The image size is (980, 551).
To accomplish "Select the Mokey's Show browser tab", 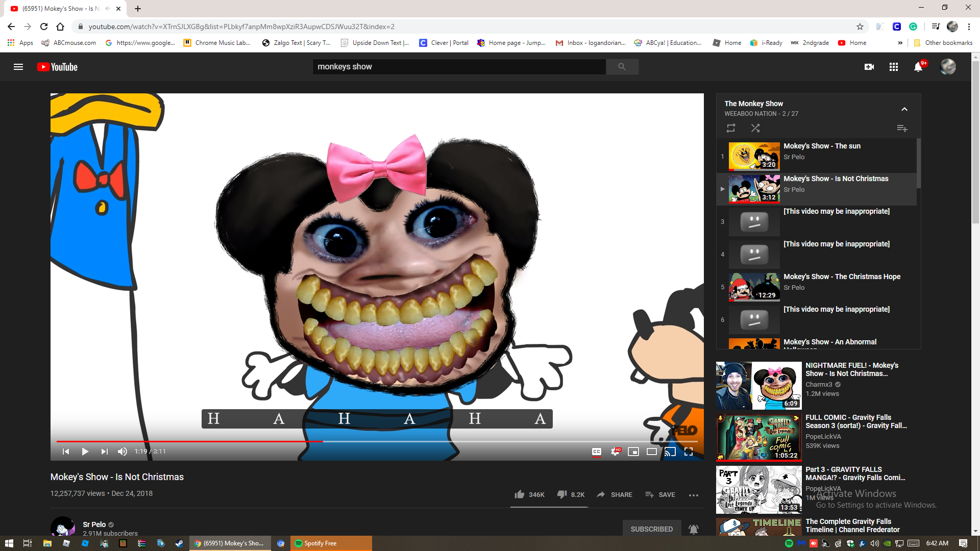I will click(x=61, y=9).
